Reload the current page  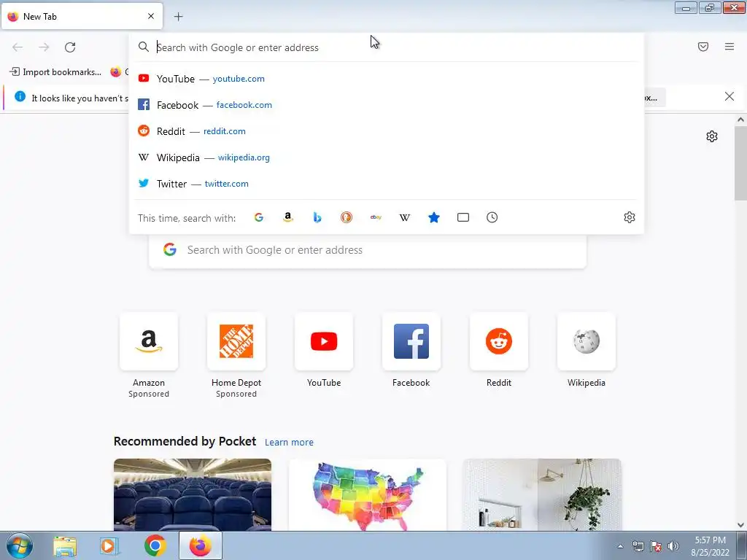[70, 47]
